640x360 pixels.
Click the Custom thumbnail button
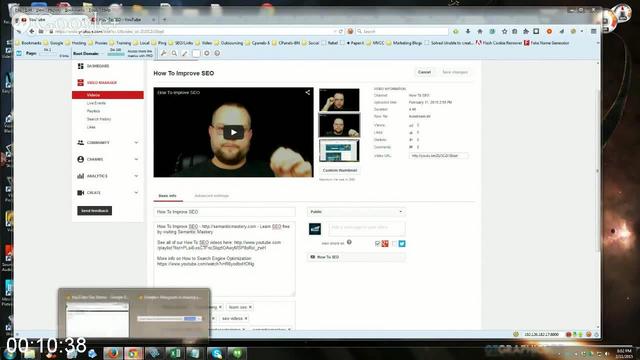[x=340, y=170]
